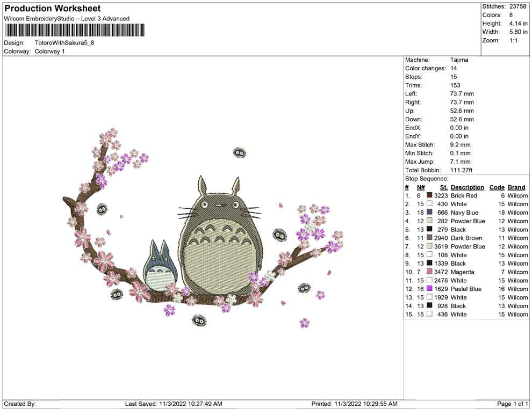Click the Max Jump value 7.1 mm
Viewport: 532px width, 409px height.
pos(461,162)
